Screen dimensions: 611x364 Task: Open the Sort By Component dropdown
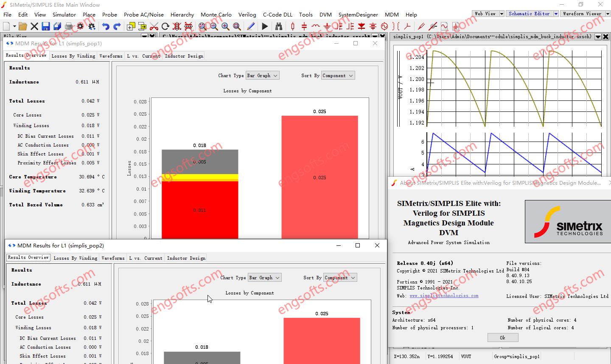tap(338, 75)
